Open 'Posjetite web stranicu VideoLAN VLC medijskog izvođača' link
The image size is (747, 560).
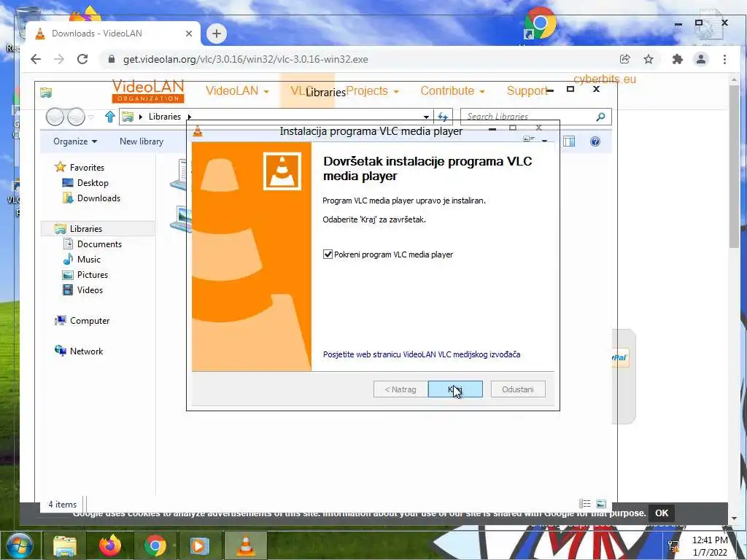tap(422, 354)
